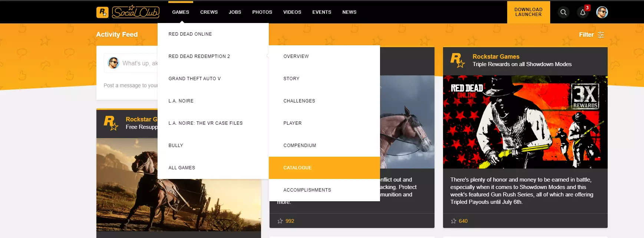
Task: Click Rockstar logo on Triple Rewards card
Action: (x=458, y=61)
